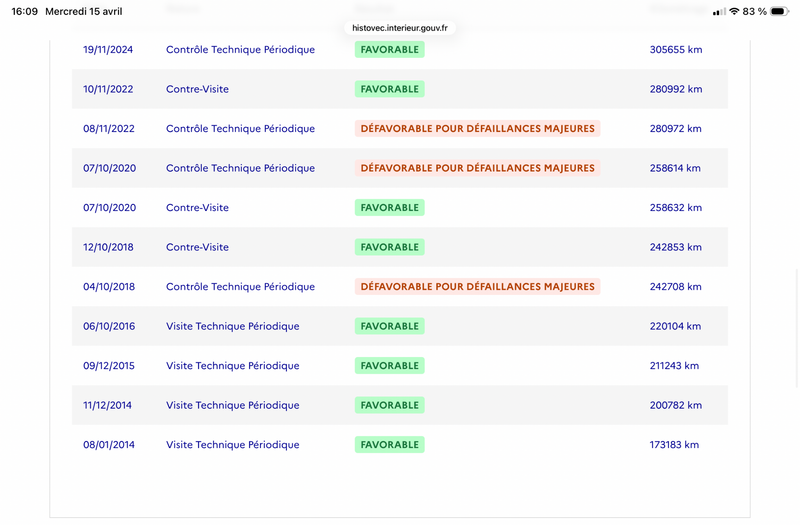Tap the histovec.interieur.gouv.fr address pill

pos(400,28)
